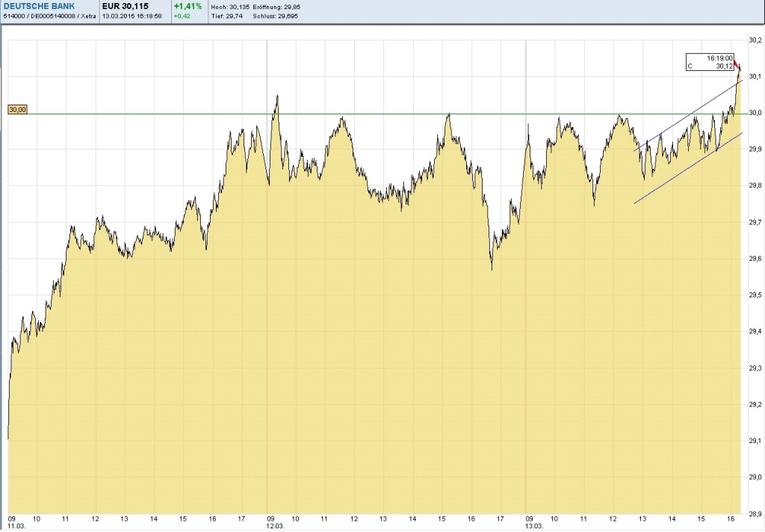This screenshot has height=532, width=765.
Task: Click the DEUTSCHE BANK stock title
Action: [x=40, y=6]
